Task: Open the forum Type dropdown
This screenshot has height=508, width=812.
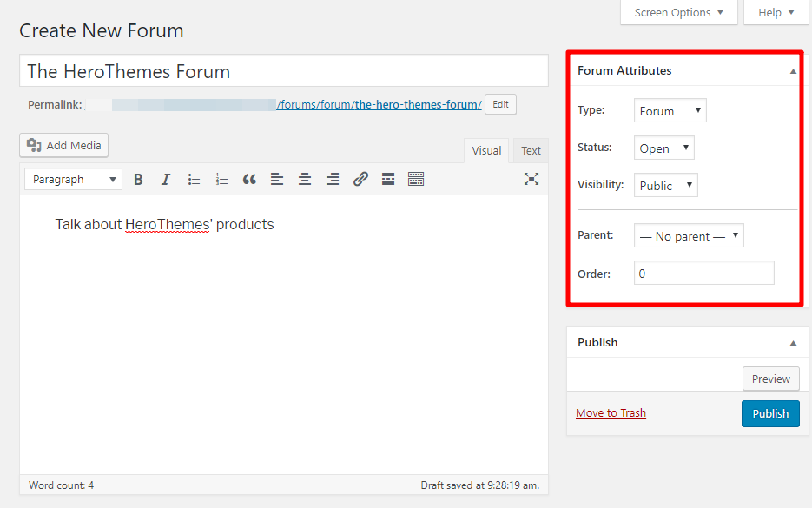Action: point(670,111)
